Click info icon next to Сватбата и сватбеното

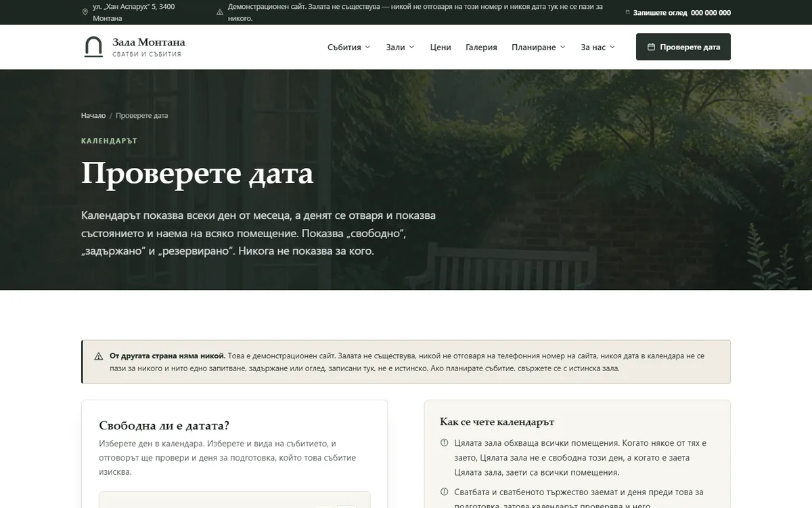(445, 492)
